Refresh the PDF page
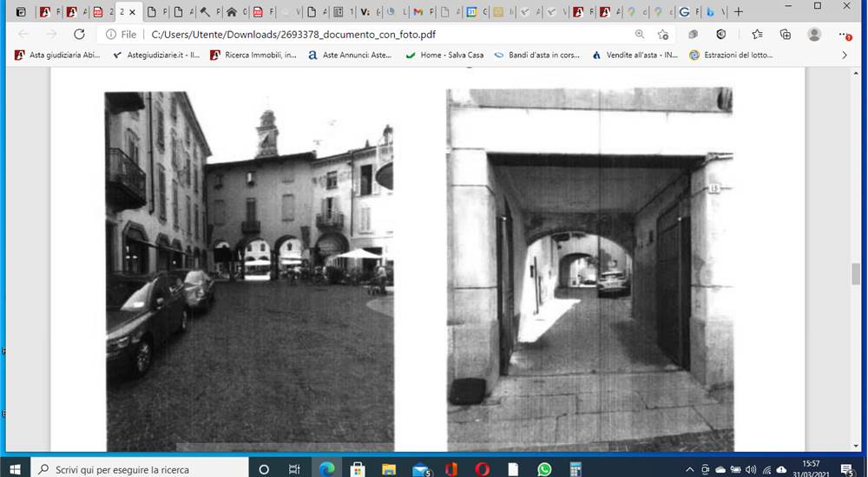This screenshot has height=477, width=868. click(79, 35)
